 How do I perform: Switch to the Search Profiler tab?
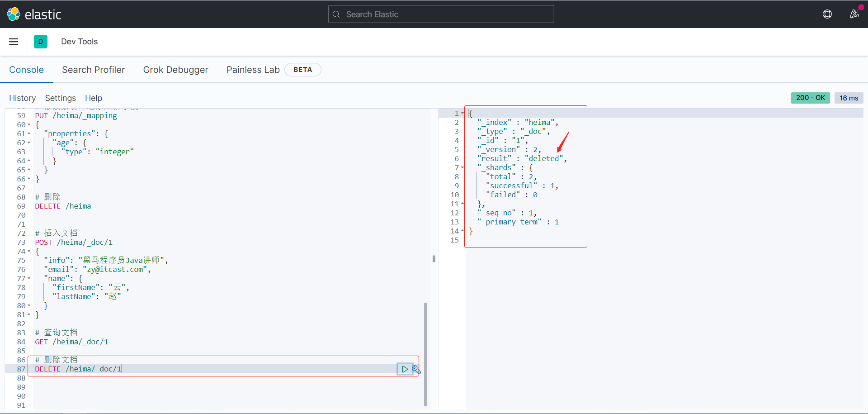click(x=94, y=70)
